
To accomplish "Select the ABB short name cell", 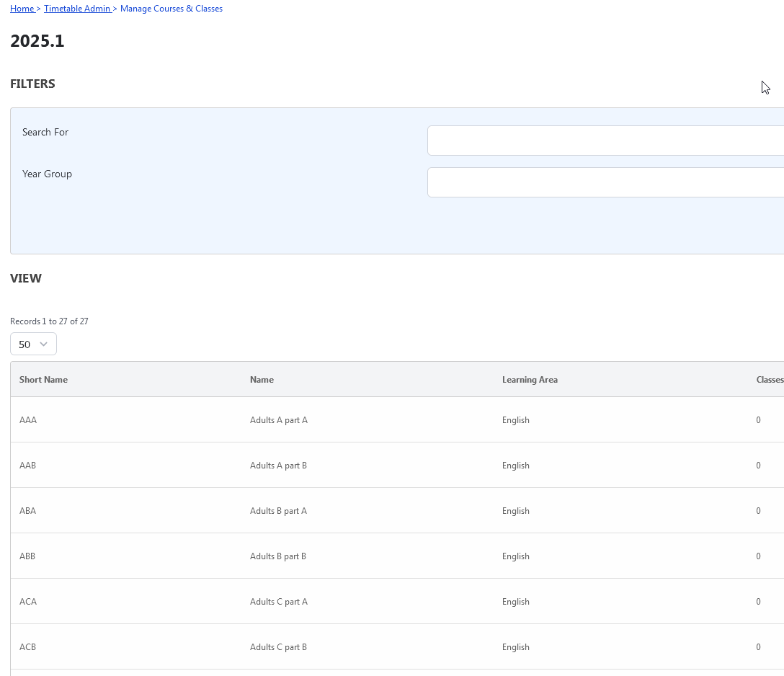I will click(x=27, y=556).
